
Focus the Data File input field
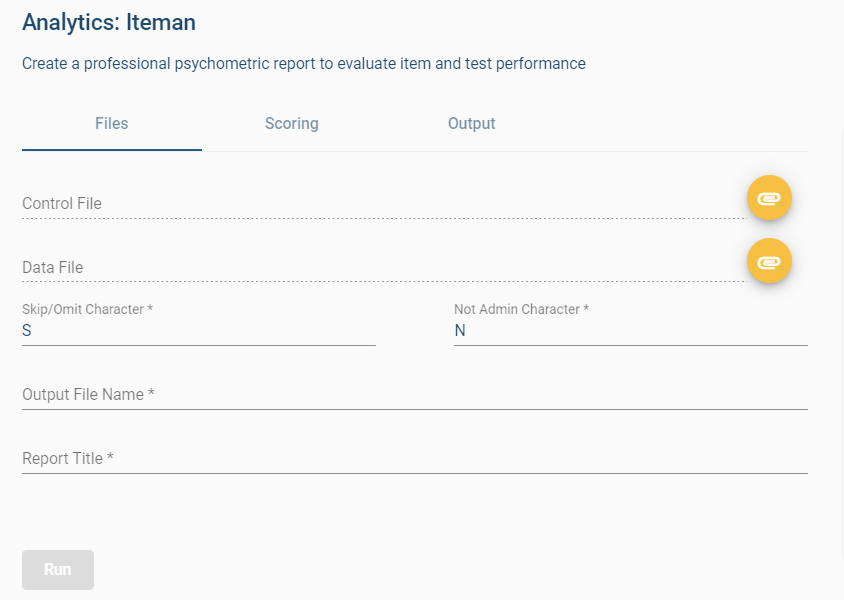[380, 267]
